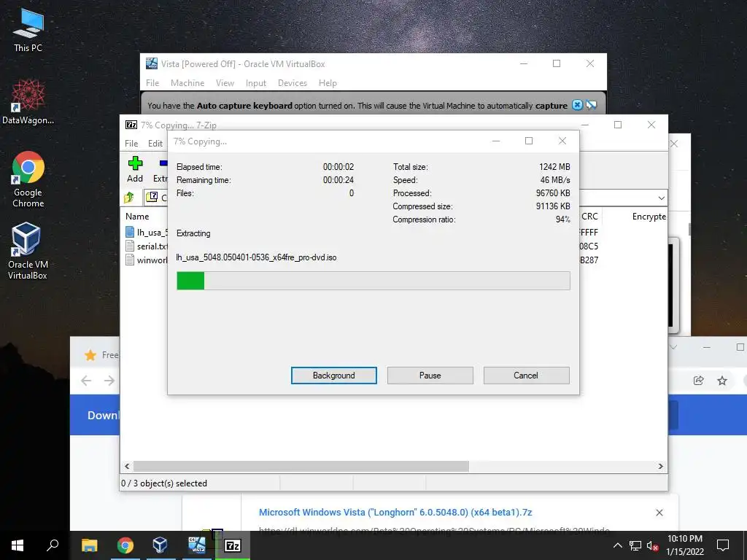Viewport: 747px width, 560px height.
Task: Open 7-Zip File menu
Action: [131, 144]
